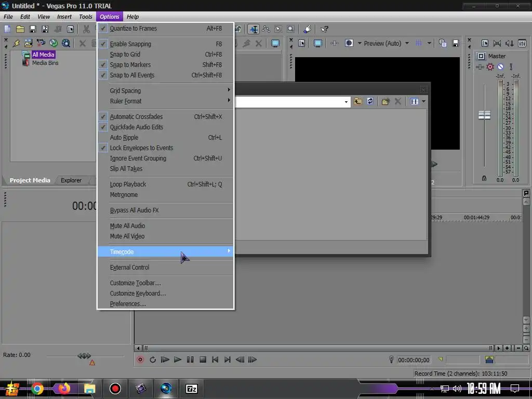Toggle Enable Snapping option
The height and width of the screenshot is (399, 532).
coord(166,44)
